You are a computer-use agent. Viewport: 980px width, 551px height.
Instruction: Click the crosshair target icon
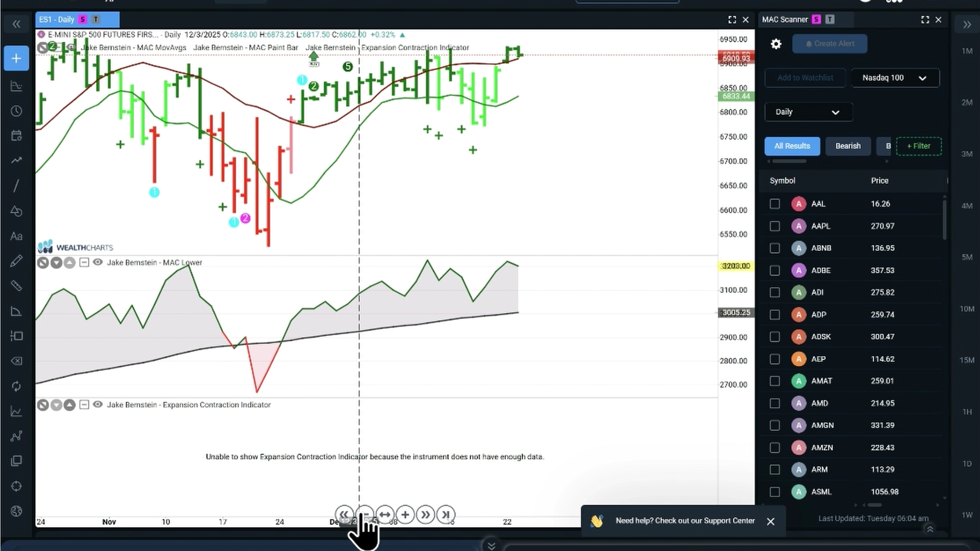tap(16, 486)
